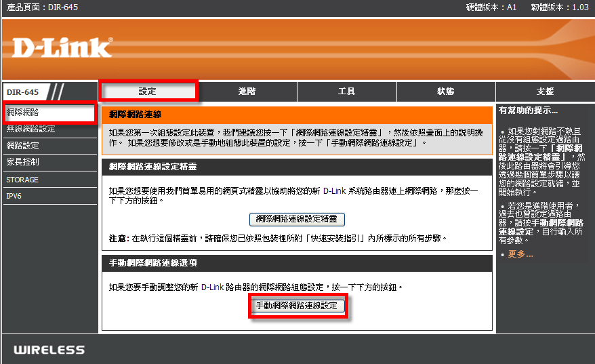Image resolution: width=595 pixels, height=364 pixels.
Task: Select the 支援 tab
Action: point(545,91)
